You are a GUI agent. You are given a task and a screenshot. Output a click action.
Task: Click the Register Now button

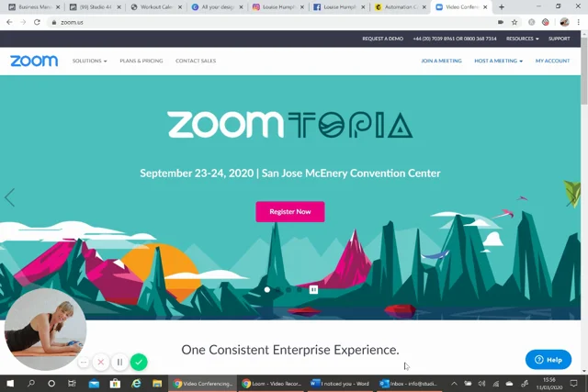coord(290,212)
